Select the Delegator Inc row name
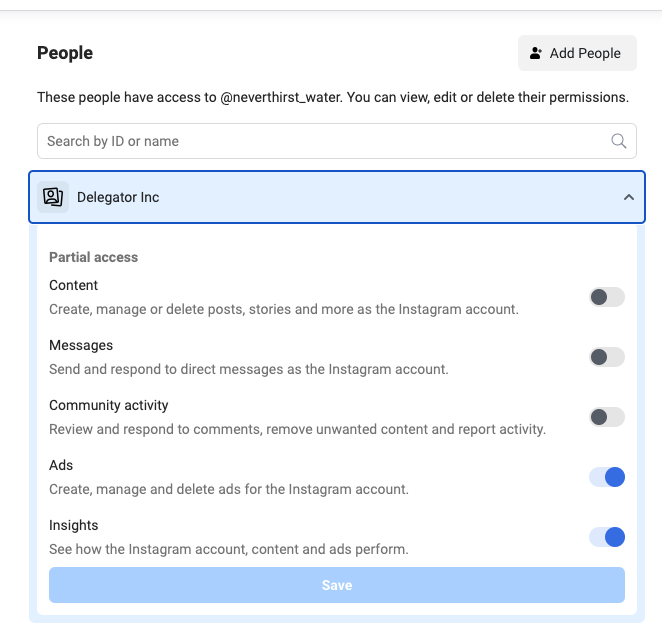 tap(118, 197)
